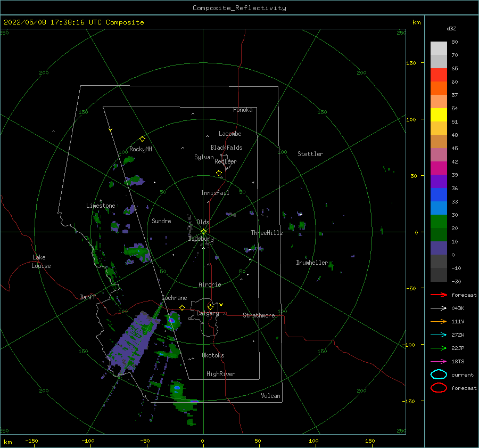Click the yellow diamond marker below RedDeer
Screen dimensions: 479x448
pyautogui.click(x=219, y=173)
